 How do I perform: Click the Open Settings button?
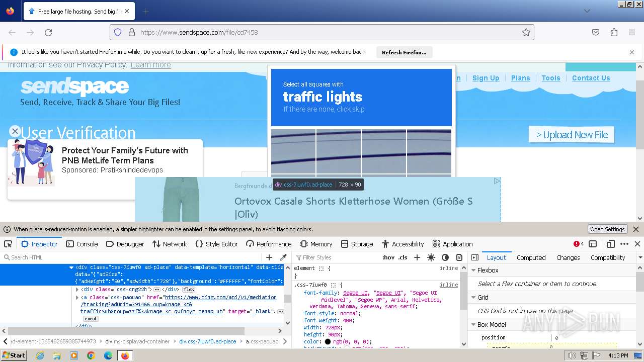point(607,229)
